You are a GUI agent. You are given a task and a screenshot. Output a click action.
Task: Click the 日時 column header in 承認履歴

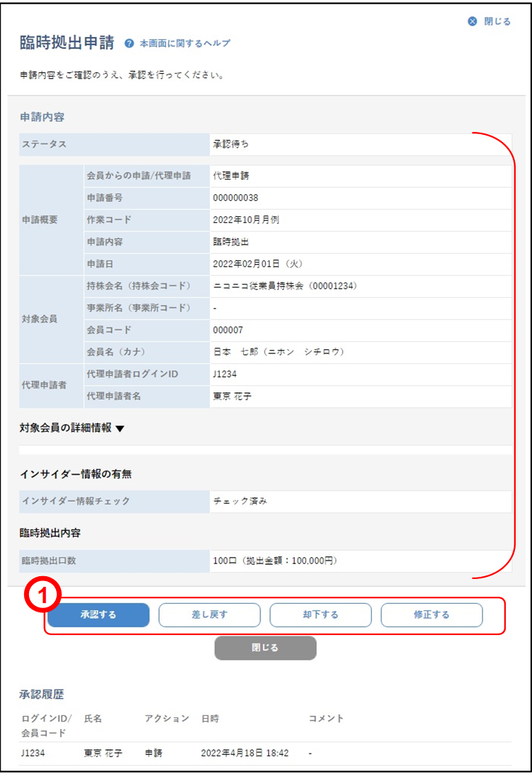tap(210, 719)
